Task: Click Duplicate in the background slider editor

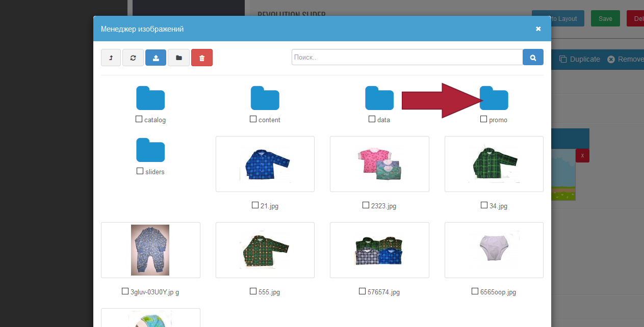Action: pos(580,59)
